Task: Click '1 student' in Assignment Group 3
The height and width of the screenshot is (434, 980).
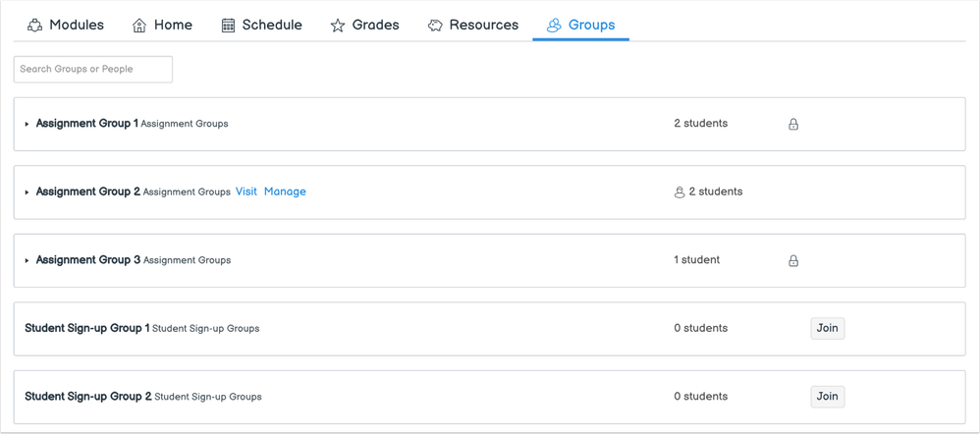Action: 697,259
